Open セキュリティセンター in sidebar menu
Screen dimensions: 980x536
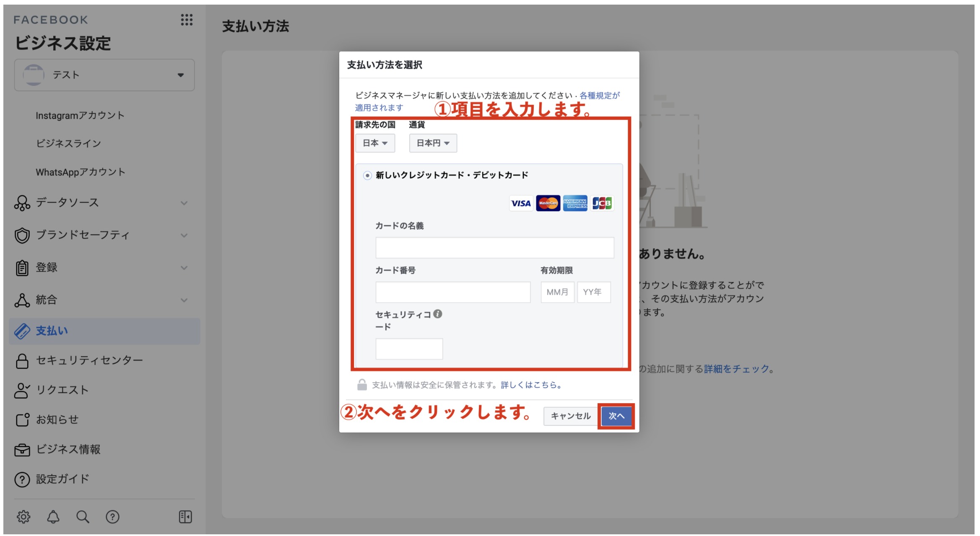pyautogui.click(x=89, y=360)
